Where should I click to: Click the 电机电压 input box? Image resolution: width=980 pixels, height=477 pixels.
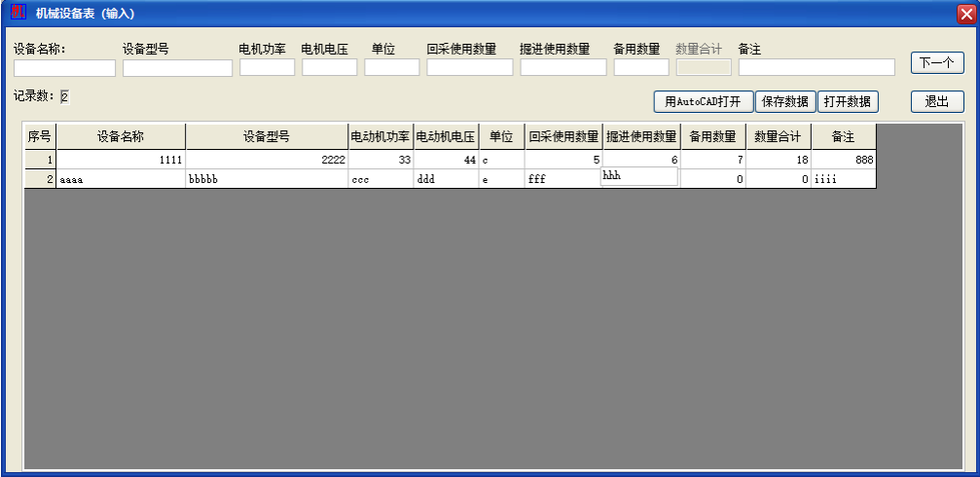(329, 68)
